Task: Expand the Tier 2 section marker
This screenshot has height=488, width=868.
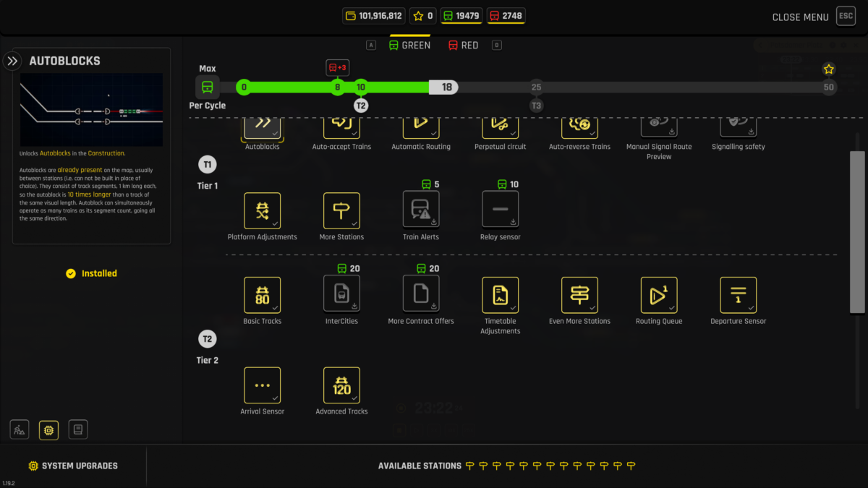Action: click(x=208, y=338)
